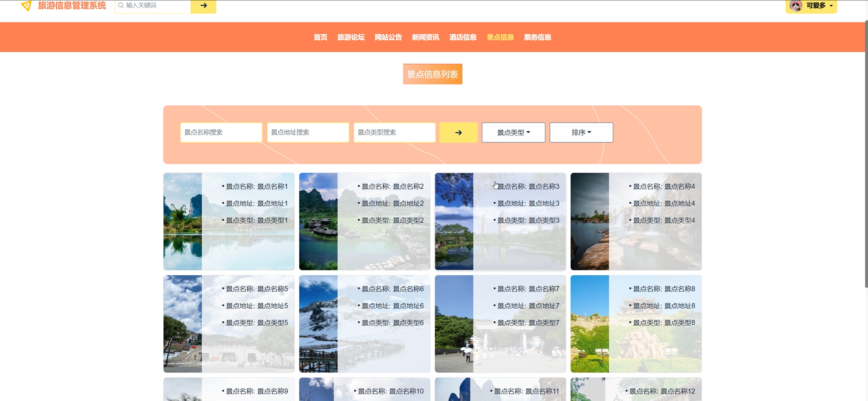The image size is (868, 401).
Task: Open the 景点名称1 scenic card
Action: point(229,221)
